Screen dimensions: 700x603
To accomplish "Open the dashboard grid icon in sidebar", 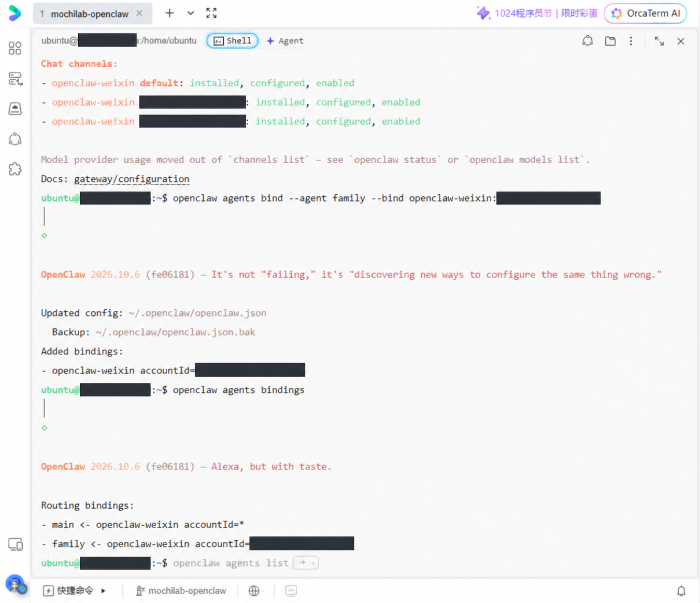I will [15, 48].
